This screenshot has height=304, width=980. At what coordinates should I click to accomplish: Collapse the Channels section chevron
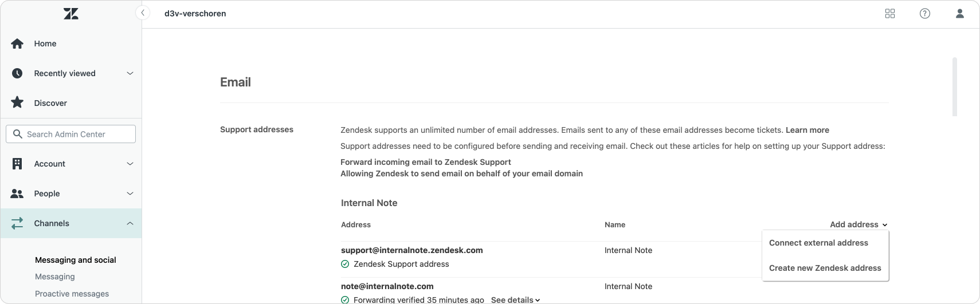pos(130,223)
